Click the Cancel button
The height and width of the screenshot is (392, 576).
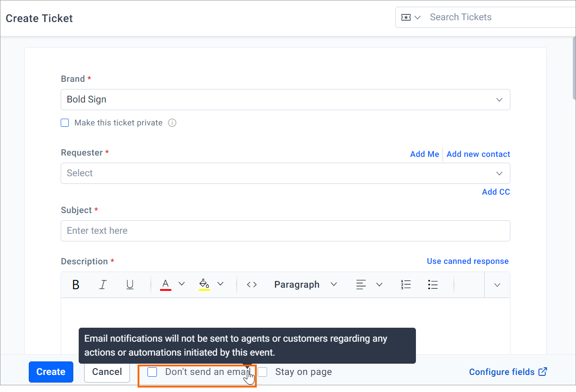pos(107,372)
